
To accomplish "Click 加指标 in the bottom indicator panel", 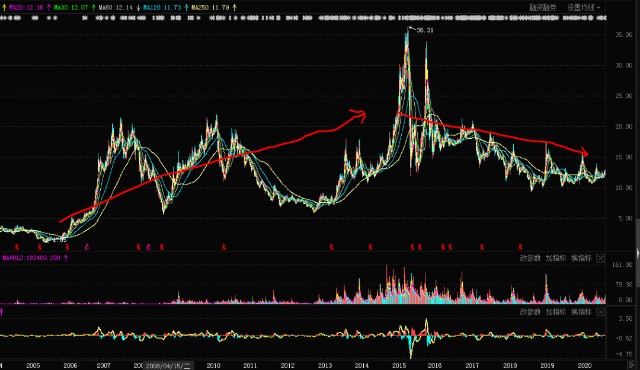I will tap(556, 312).
